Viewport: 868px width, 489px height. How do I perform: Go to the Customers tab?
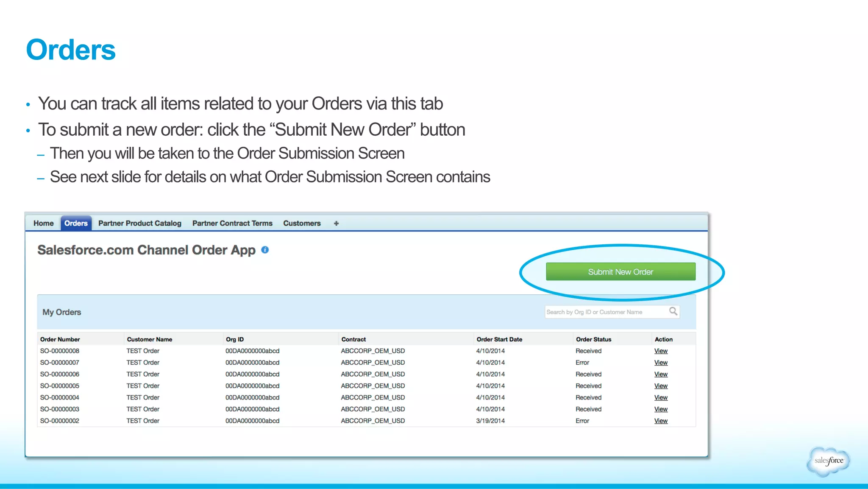[302, 223]
